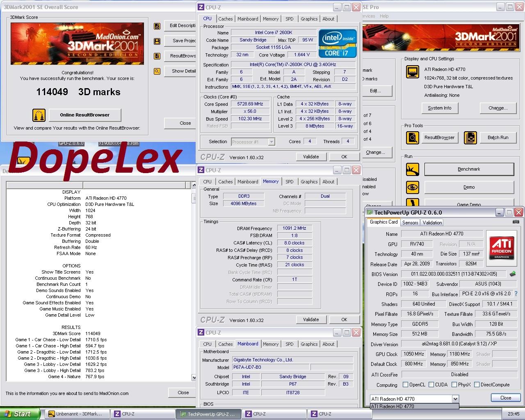Click the ATI Radeon logo in GPU-Z
525x420 pixels.
pyautogui.click(x=502, y=249)
